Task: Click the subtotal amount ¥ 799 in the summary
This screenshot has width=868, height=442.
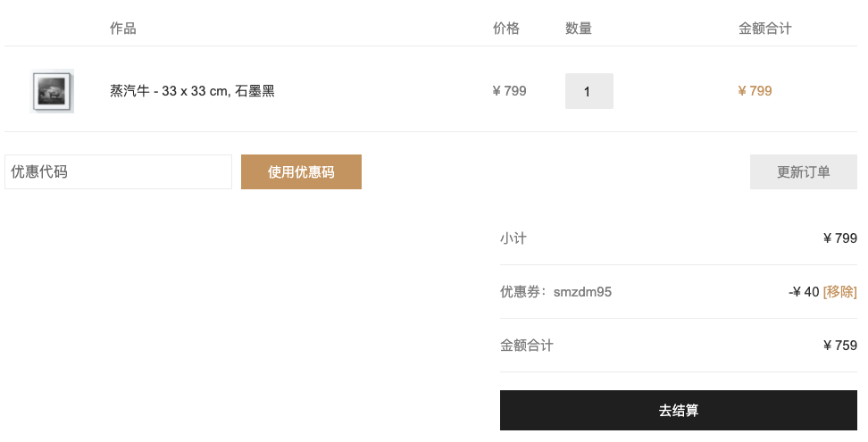Action: (839, 238)
